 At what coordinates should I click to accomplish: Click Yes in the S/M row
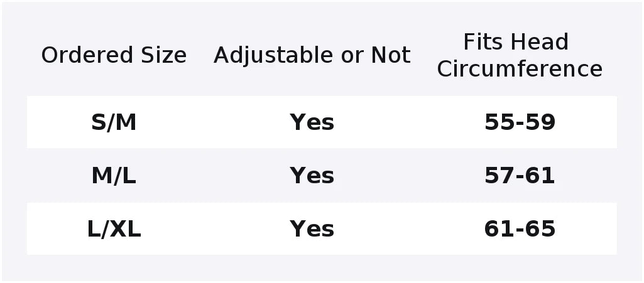(312, 122)
